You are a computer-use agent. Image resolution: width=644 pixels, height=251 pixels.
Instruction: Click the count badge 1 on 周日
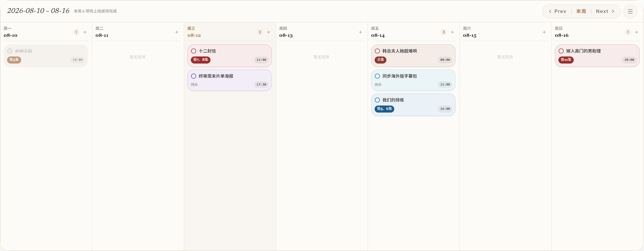point(628,32)
